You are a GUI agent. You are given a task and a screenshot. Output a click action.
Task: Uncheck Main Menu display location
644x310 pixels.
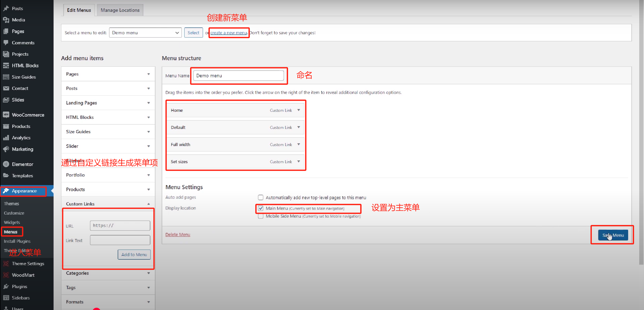(260, 208)
